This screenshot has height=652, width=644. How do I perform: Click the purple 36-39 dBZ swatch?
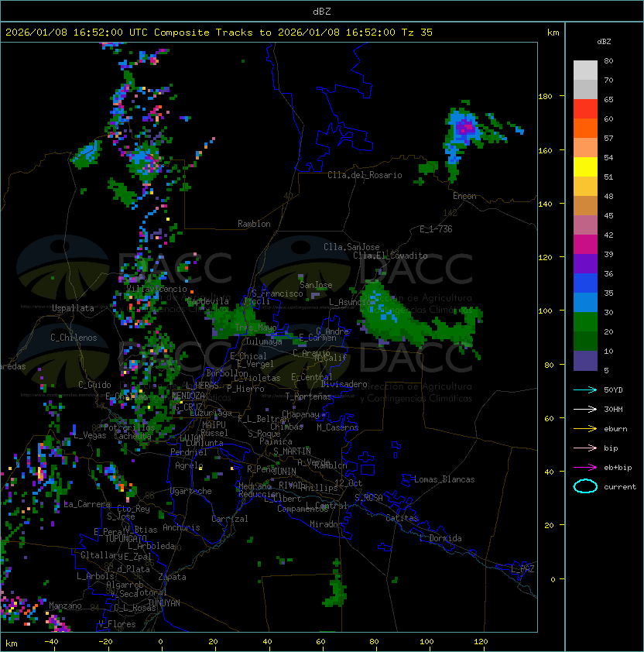(x=585, y=263)
